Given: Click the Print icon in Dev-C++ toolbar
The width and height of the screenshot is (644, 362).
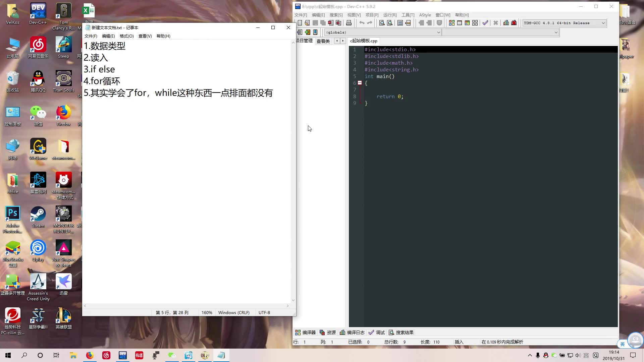Looking at the screenshot, I should tap(349, 23).
